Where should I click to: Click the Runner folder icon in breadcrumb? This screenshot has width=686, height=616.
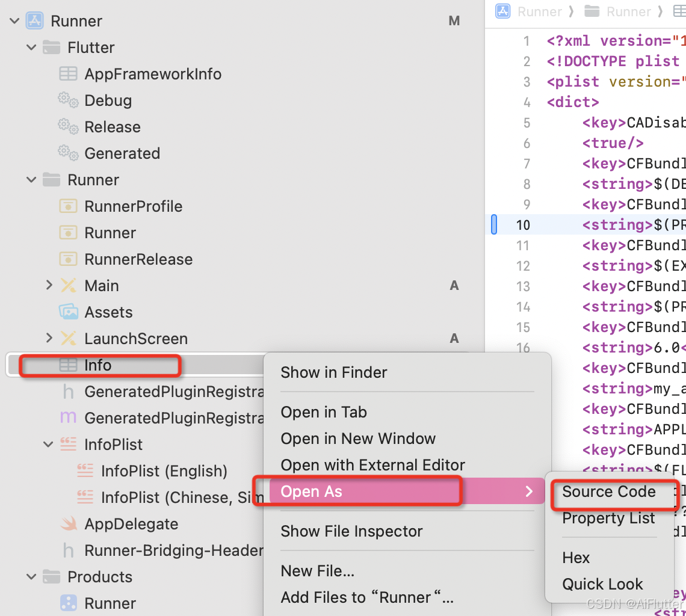592,11
